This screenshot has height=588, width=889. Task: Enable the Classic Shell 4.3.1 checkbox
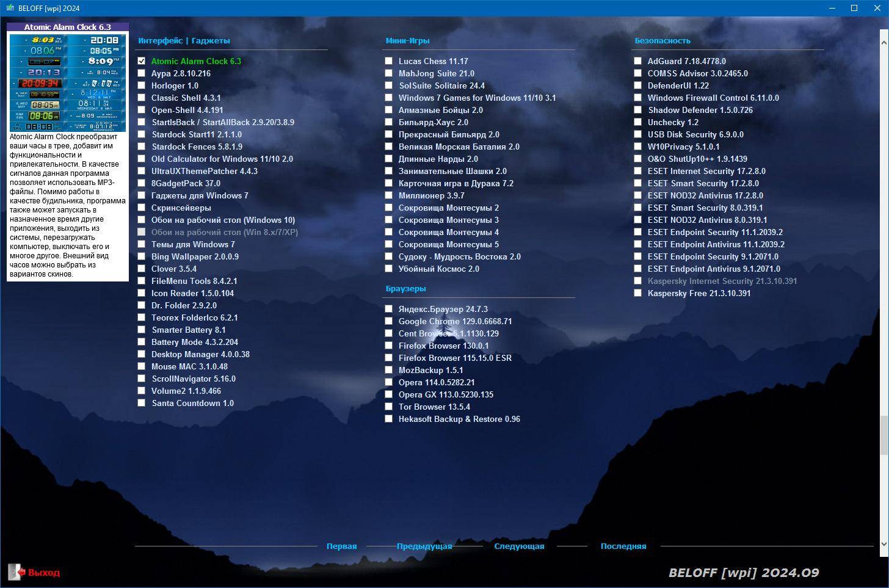tap(142, 98)
